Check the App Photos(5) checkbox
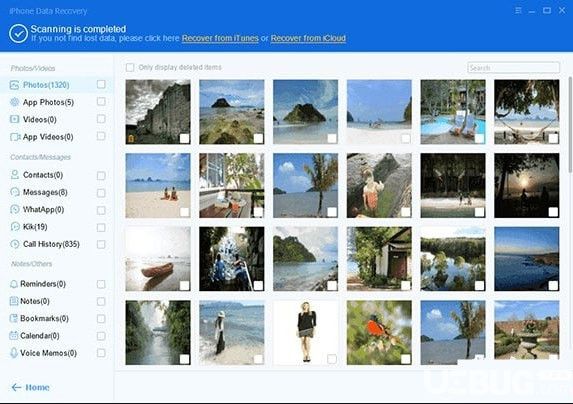This screenshot has width=573, height=404. coord(101,101)
